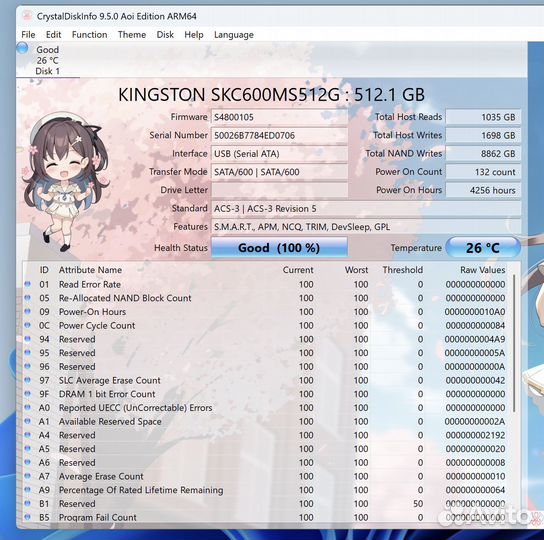Click the Attribute Name column header
The image size is (544, 540).
pyautogui.click(x=90, y=270)
